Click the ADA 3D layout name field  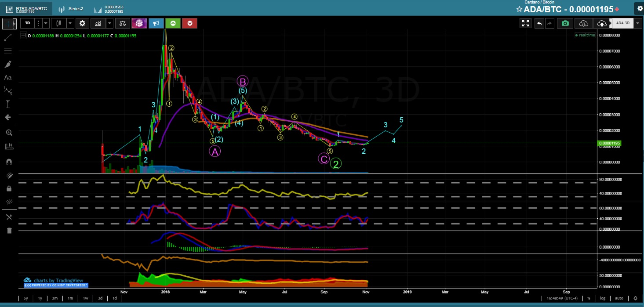622,23
